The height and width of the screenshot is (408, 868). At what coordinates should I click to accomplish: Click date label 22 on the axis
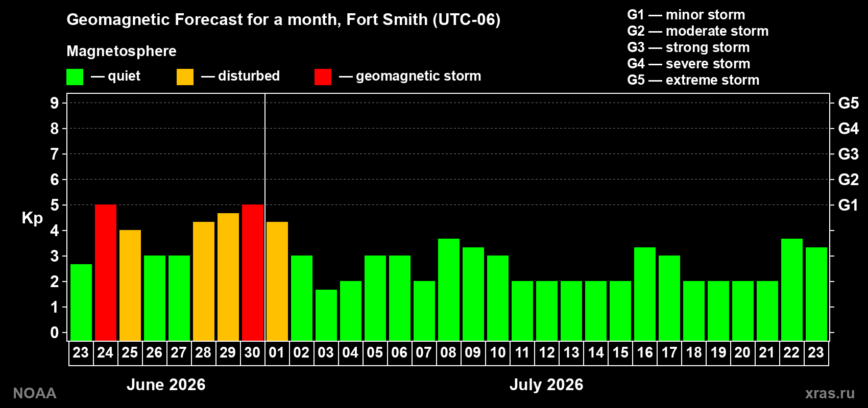[791, 353]
